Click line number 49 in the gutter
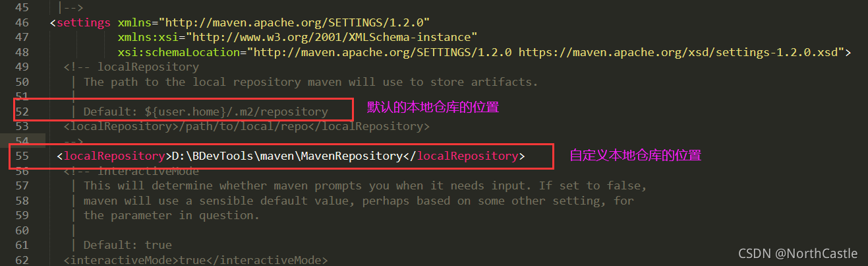Screen dimensions: 868x266 (x=22, y=67)
